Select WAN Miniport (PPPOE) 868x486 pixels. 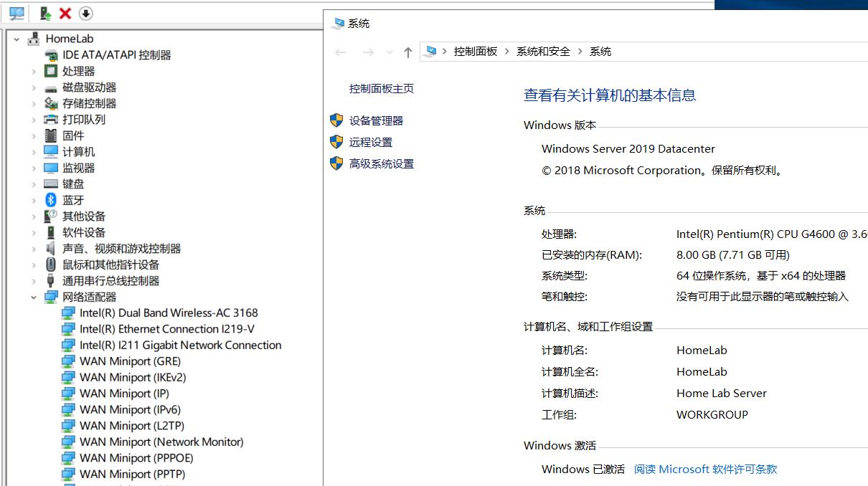136,458
